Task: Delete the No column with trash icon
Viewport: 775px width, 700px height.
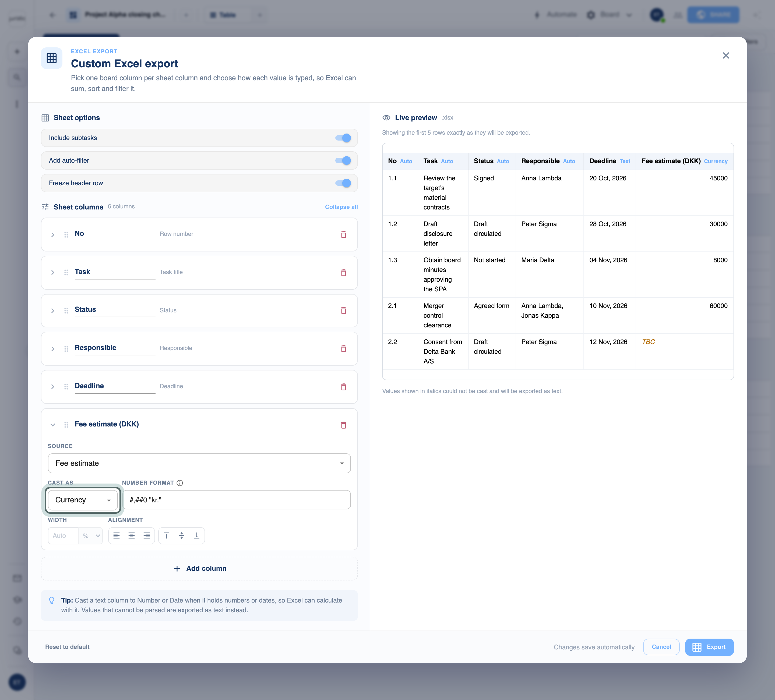Action: [343, 234]
